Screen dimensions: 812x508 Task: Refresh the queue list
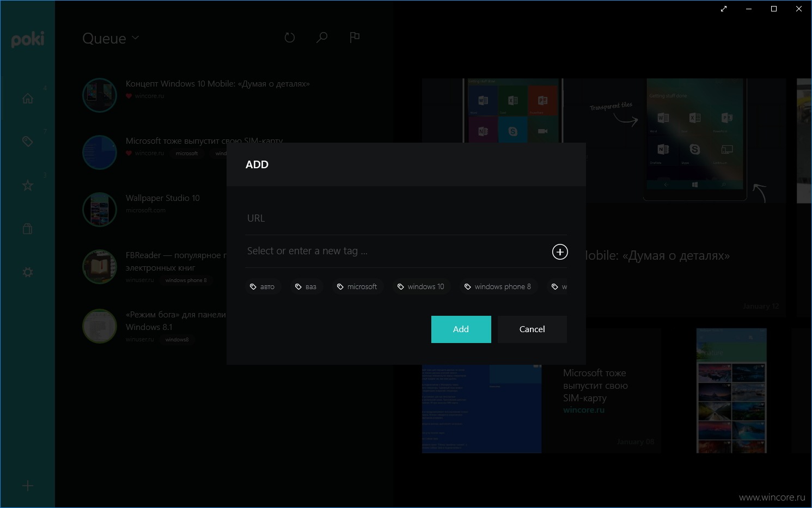click(290, 38)
